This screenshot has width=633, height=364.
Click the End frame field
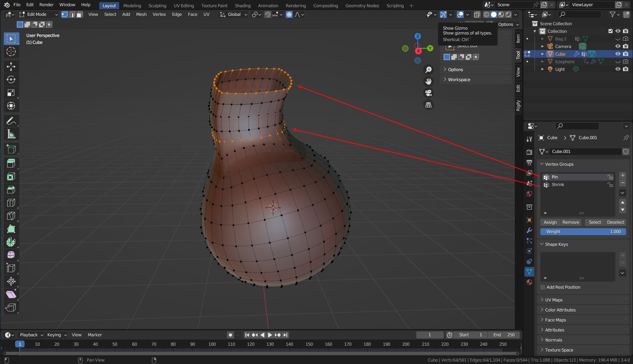click(504, 335)
